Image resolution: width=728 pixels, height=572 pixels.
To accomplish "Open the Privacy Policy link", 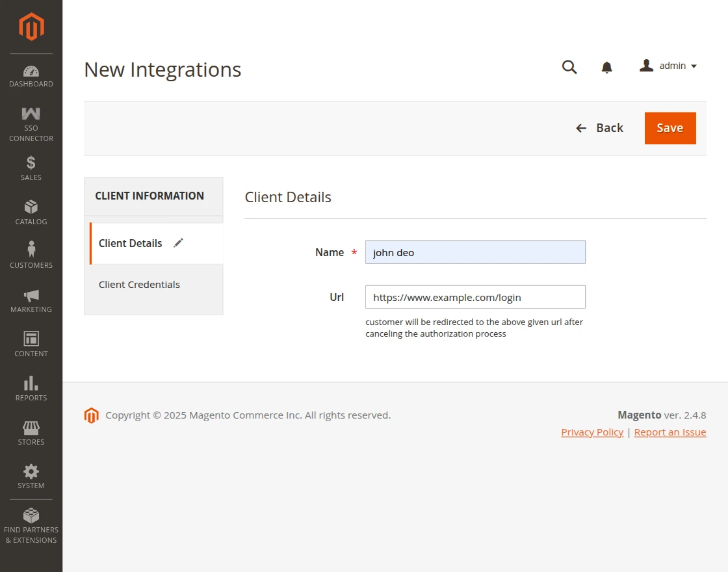I will coord(591,432).
